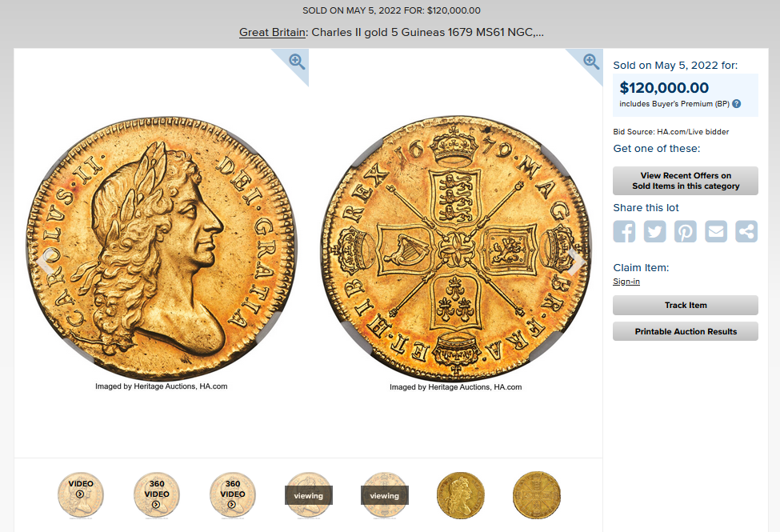Open Printable Auction Results
The width and height of the screenshot is (780, 532).
[x=686, y=331]
